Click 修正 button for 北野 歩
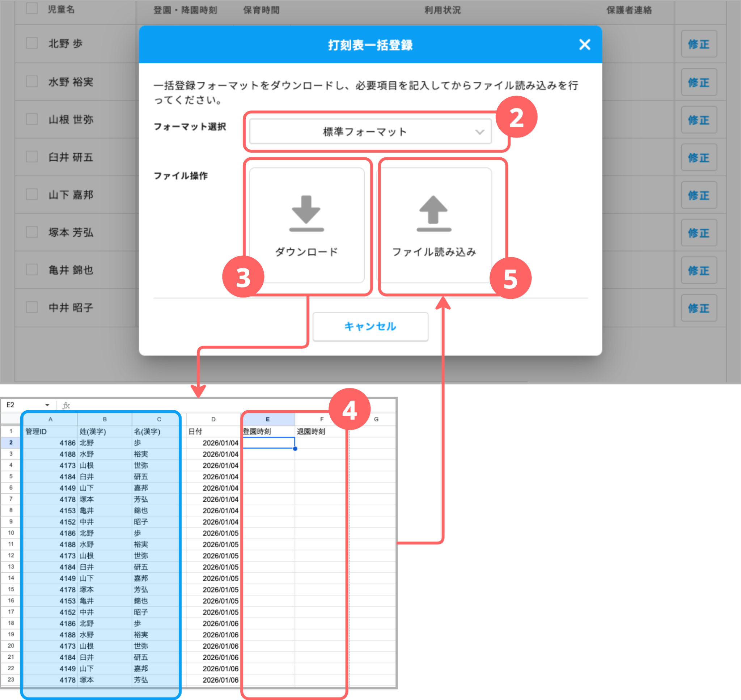 tap(698, 44)
